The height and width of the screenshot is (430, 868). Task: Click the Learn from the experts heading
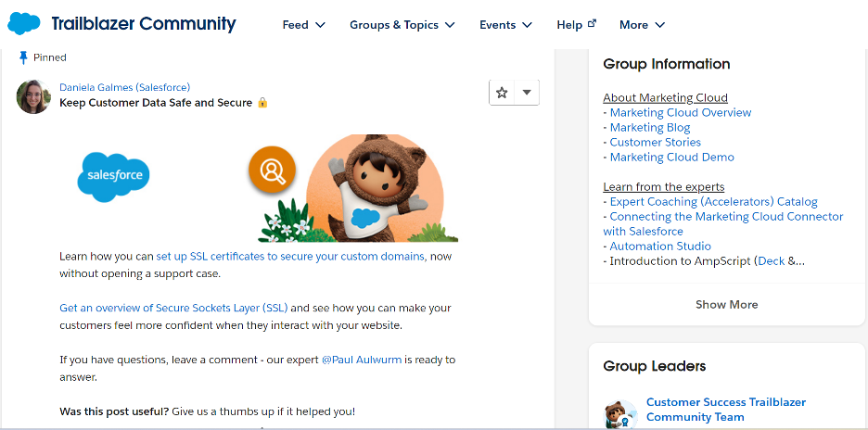664,187
